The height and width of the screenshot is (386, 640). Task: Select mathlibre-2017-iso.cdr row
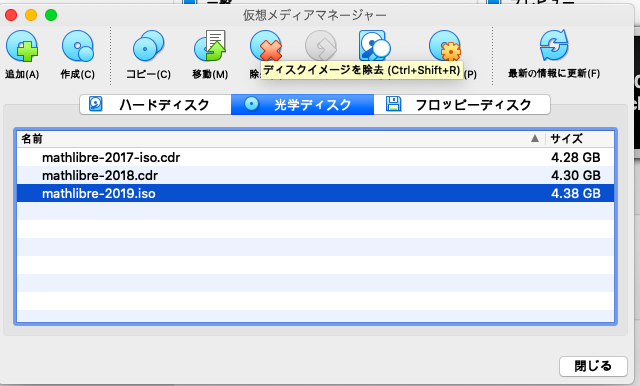coord(315,157)
